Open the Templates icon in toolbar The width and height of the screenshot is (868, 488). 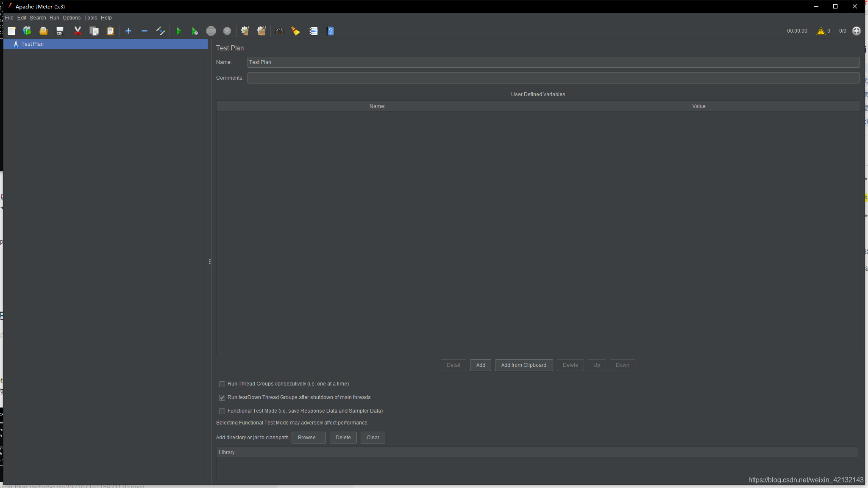click(x=27, y=31)
